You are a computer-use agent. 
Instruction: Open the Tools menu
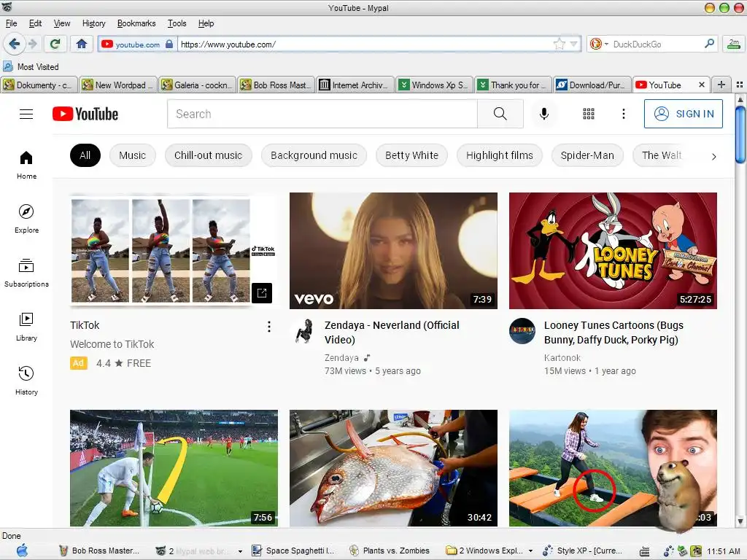coord(177,23)
